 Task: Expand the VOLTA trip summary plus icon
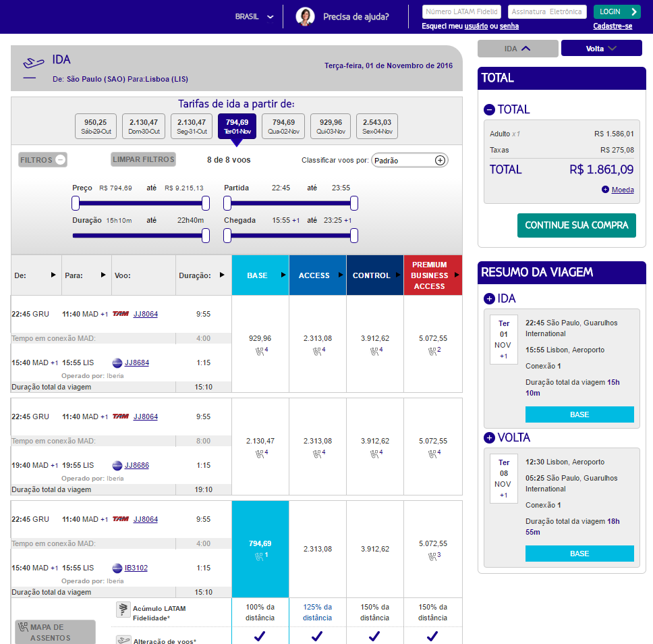pyautogui.click(x=489, y=437)
